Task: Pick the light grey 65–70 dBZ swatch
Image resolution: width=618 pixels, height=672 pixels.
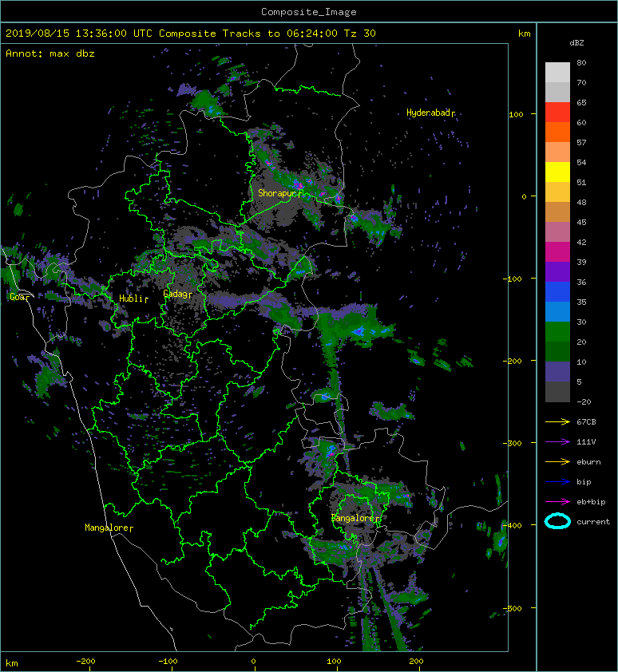Action: (557, 92)
